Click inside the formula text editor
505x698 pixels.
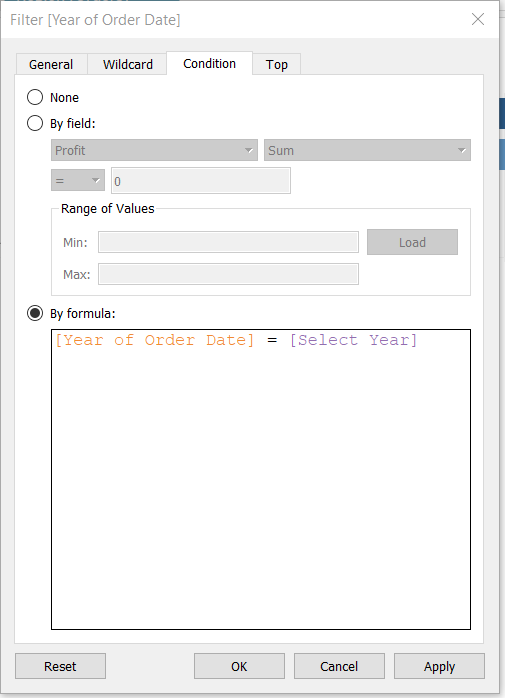coord(261,479)
